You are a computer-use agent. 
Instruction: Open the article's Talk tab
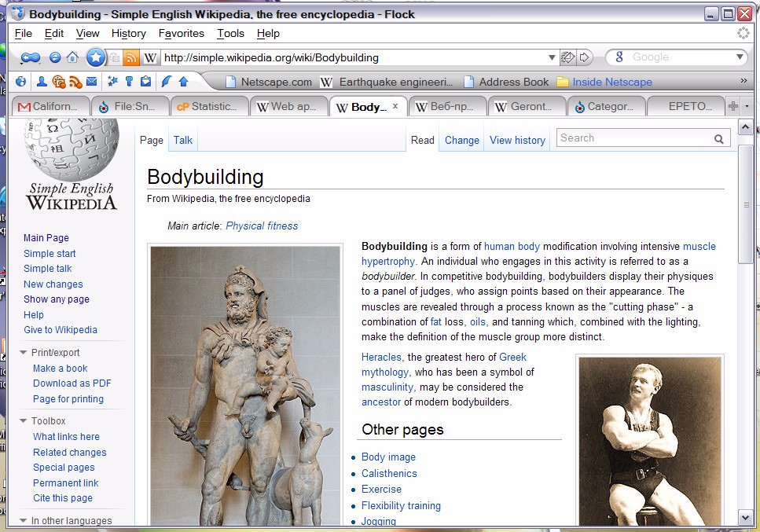pyautogui.click(x=182, y=140)
